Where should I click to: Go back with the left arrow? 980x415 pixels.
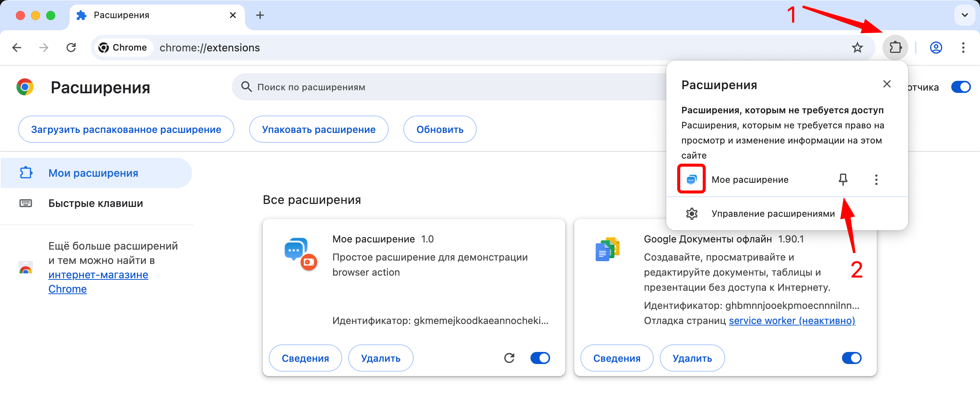(17, 48)
